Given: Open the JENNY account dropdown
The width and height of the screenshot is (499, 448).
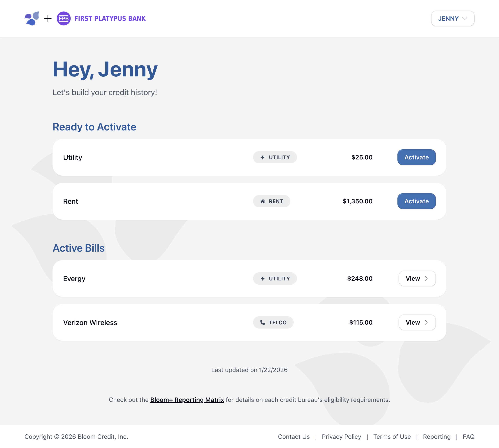Looking at the screenshot, I should pos(452,18).
